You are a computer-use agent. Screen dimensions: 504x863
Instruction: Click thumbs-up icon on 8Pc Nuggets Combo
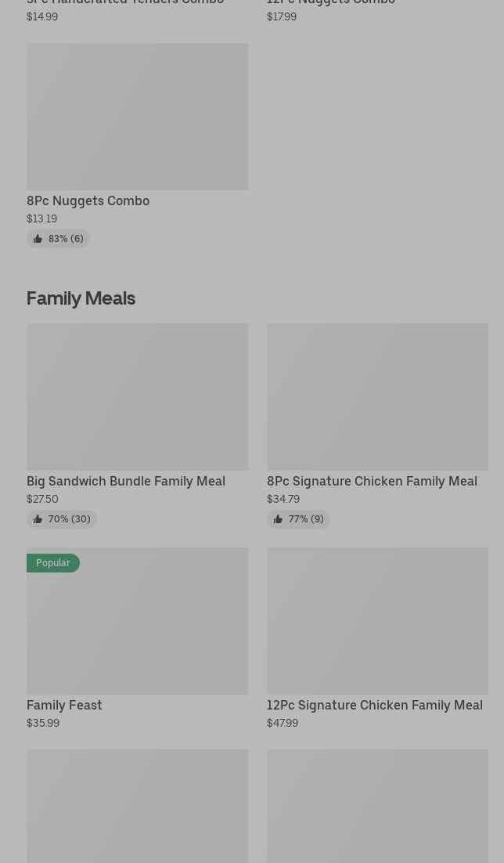pos(38,239)
